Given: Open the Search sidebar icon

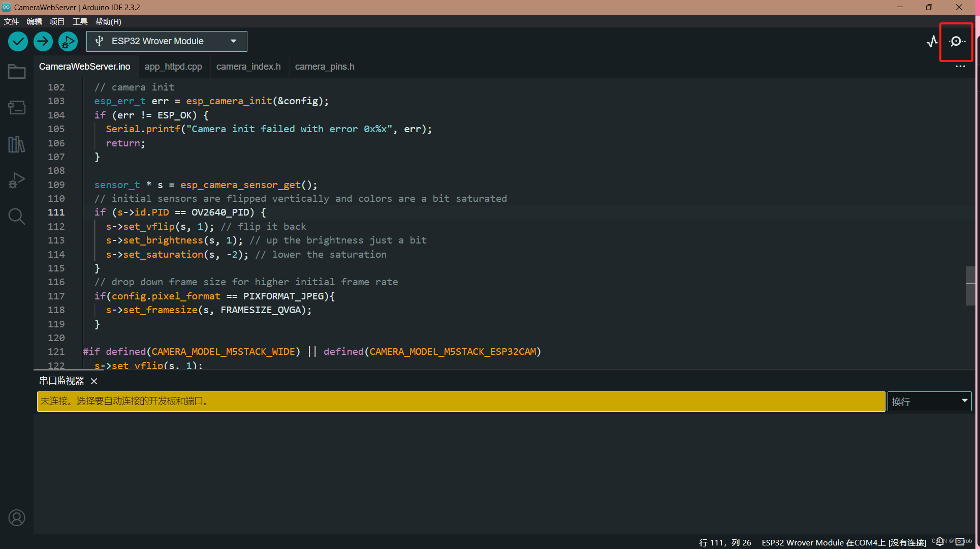Looking at the screenshot, I should click(17, 217).
